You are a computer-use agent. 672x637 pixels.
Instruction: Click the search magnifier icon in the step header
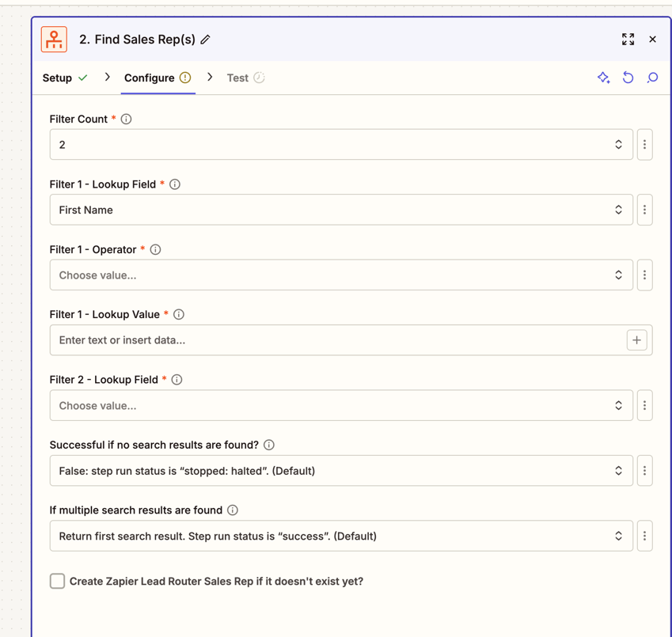(x=652, y=78)
